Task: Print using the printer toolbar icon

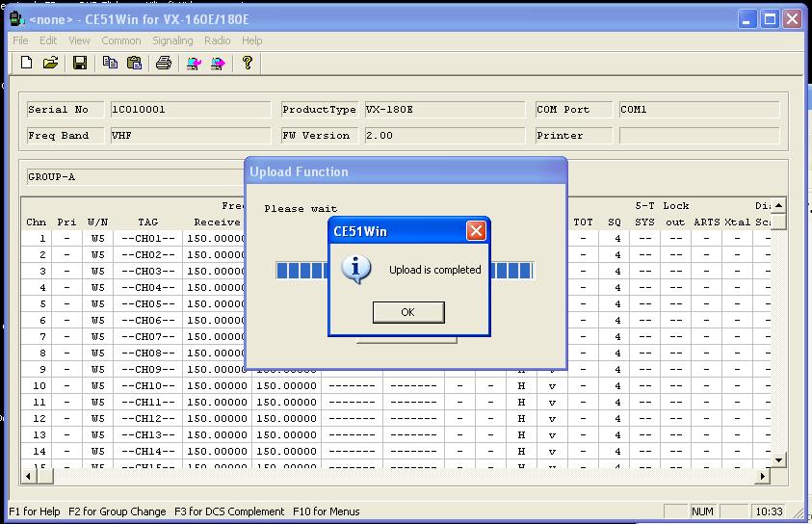Action: pyautogui.click(x=164, y=63)
